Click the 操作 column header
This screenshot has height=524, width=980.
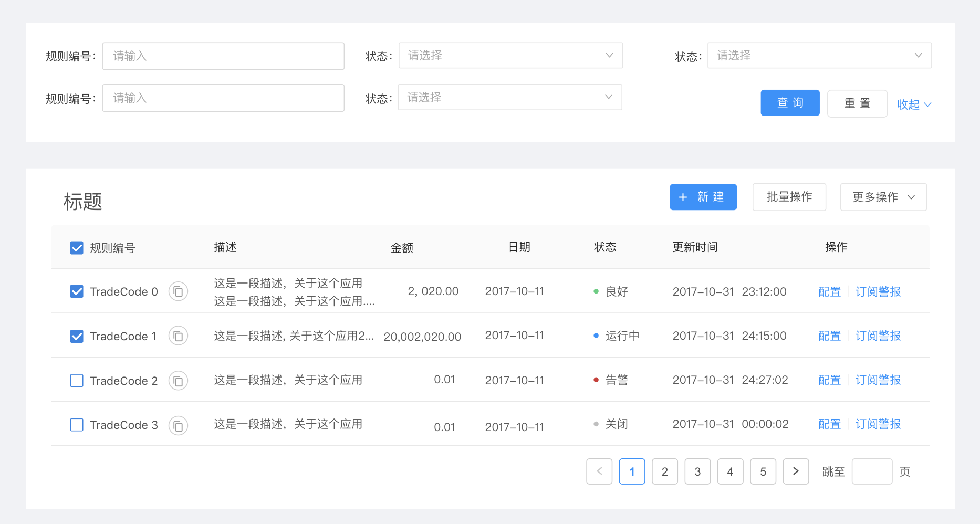836,247
